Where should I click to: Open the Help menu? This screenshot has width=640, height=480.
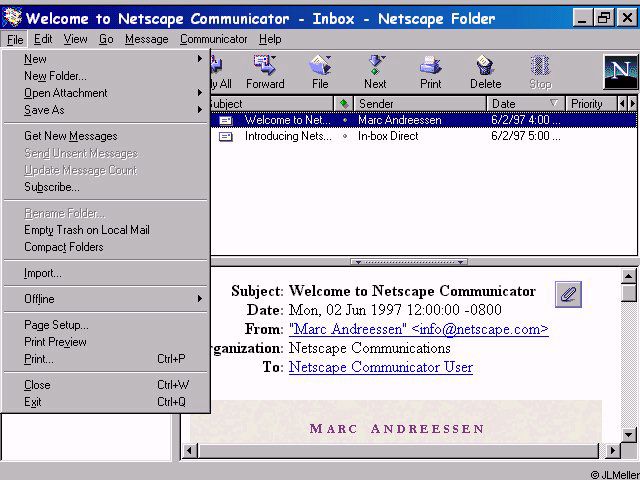coord(270,39)
